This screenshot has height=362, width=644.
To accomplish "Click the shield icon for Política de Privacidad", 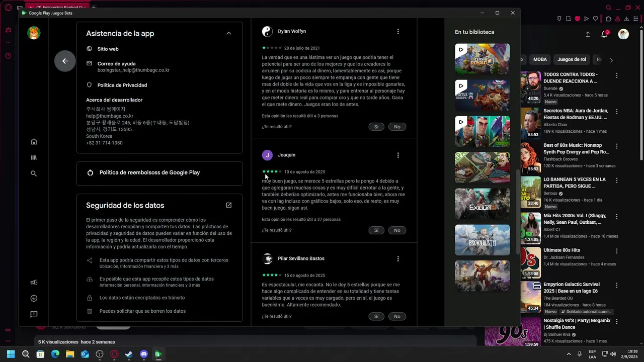I will pyautogui.click(x=89, y=85).
